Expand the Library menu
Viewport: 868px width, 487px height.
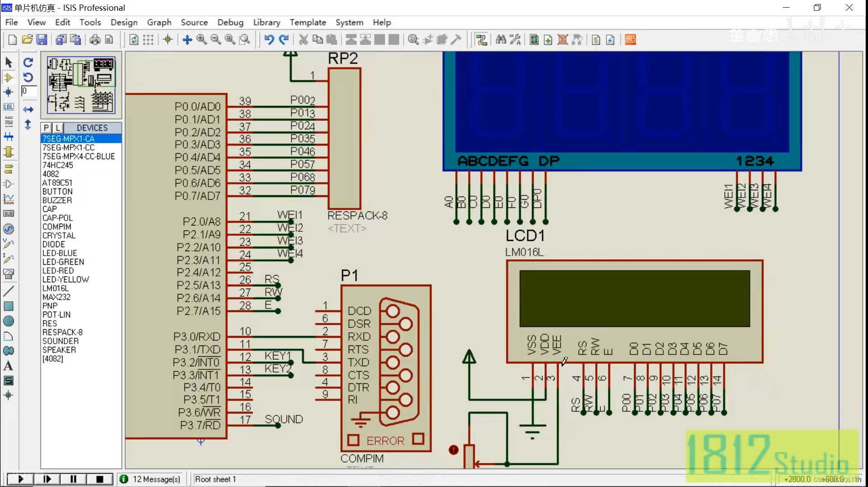266,22
